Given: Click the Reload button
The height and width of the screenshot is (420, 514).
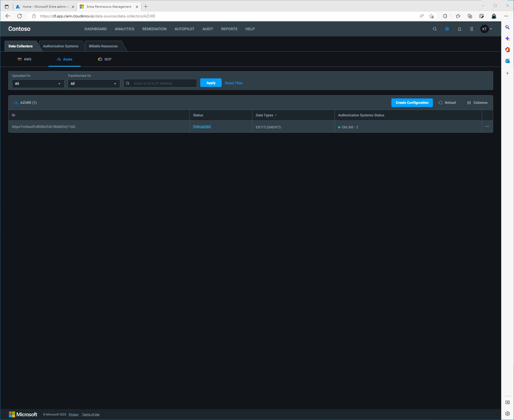Looking at the screenshot, I should click(x=447, y=103).
